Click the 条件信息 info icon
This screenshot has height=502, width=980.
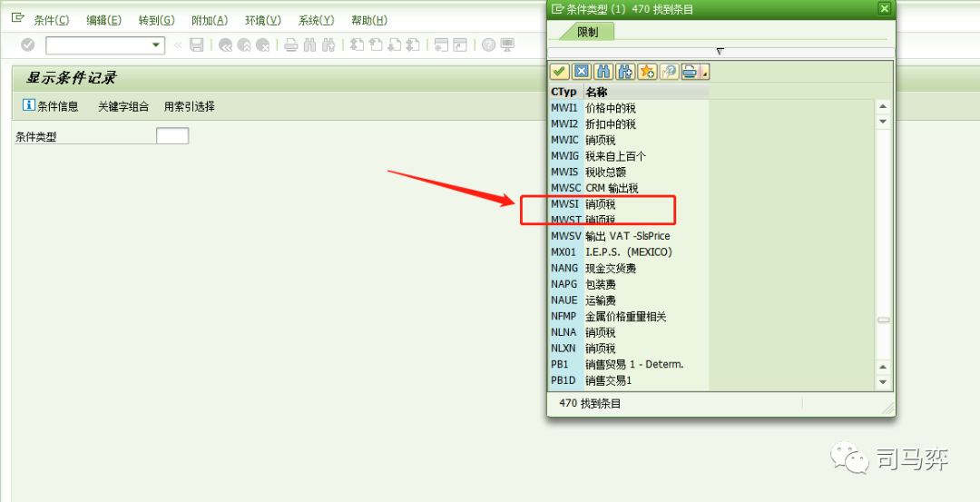pyautogui.click(x=29, y=105)
